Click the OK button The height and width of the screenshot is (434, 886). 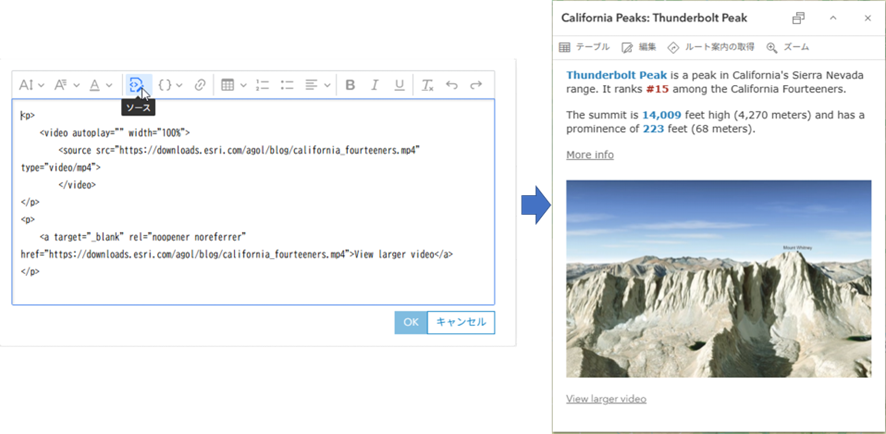coord(411,322)
